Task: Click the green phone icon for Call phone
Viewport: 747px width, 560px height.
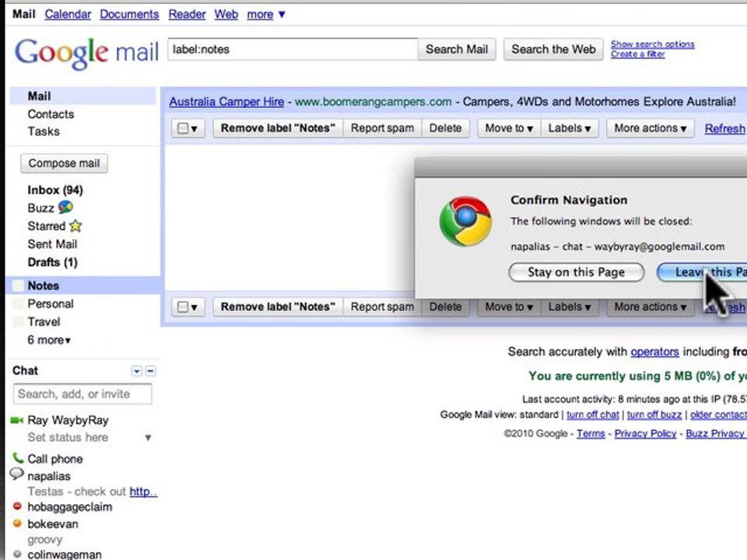Action: click(18, 457)
